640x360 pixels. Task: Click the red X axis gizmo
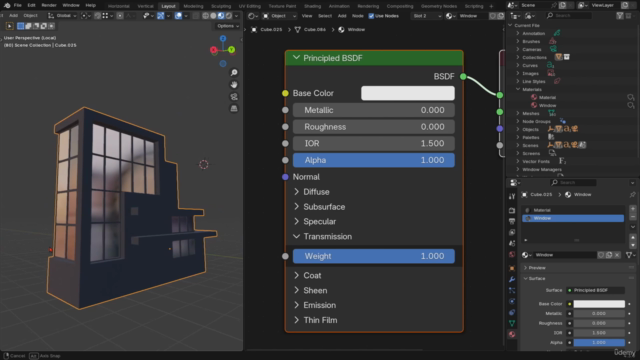213,50
